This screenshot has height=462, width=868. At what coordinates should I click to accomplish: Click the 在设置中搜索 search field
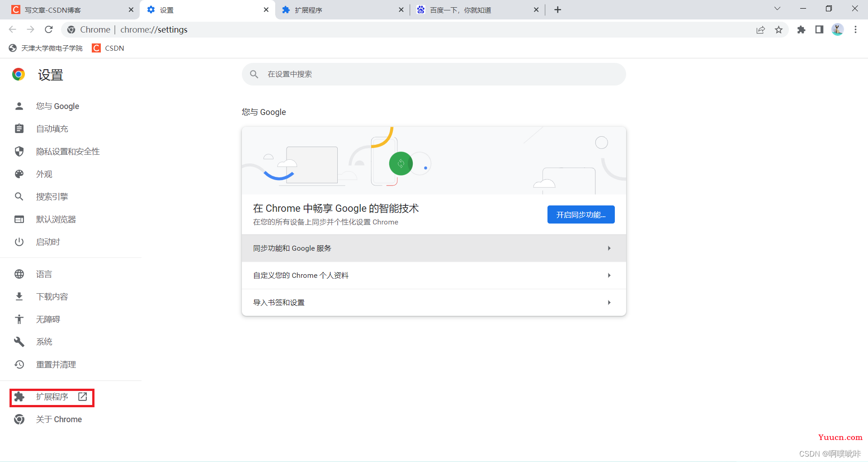(x=434, y=74)
